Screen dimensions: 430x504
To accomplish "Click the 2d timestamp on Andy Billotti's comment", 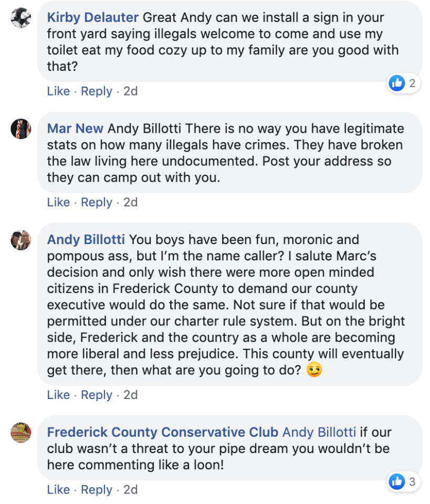I will (130, 395).
